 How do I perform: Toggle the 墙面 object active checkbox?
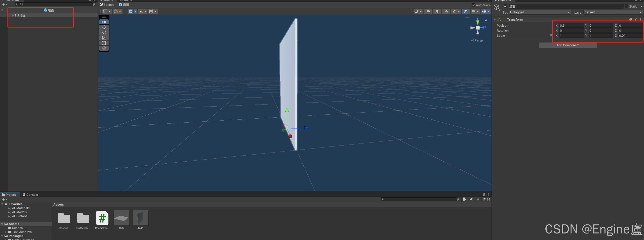505,6
